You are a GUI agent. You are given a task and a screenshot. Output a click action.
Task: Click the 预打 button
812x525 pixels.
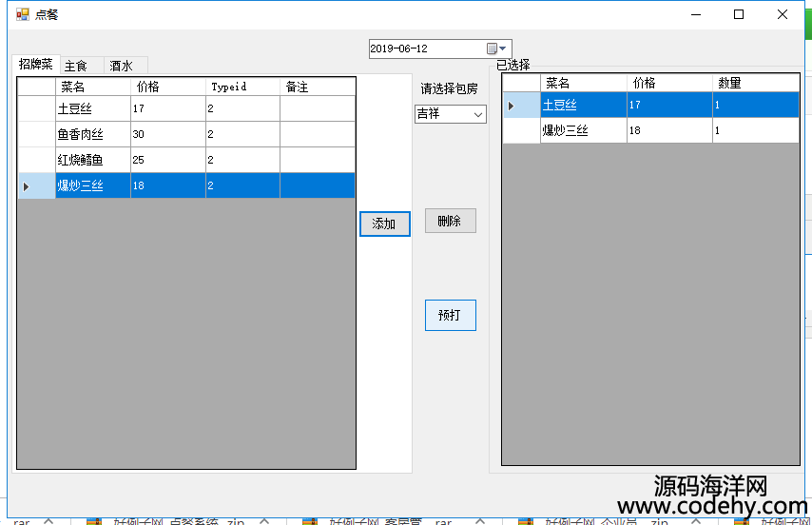coord(450,315)
